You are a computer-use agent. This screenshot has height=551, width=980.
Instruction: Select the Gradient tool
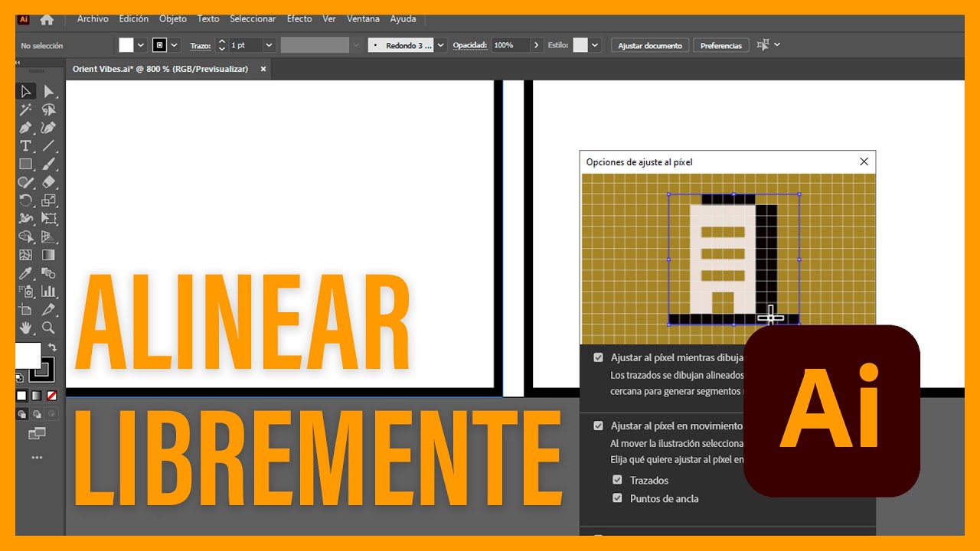48,255
